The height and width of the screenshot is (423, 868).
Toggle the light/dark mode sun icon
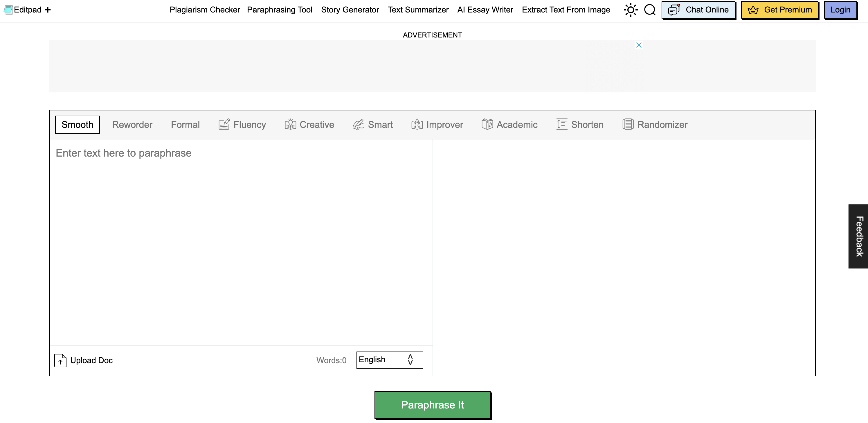click(x=630, y=10)
